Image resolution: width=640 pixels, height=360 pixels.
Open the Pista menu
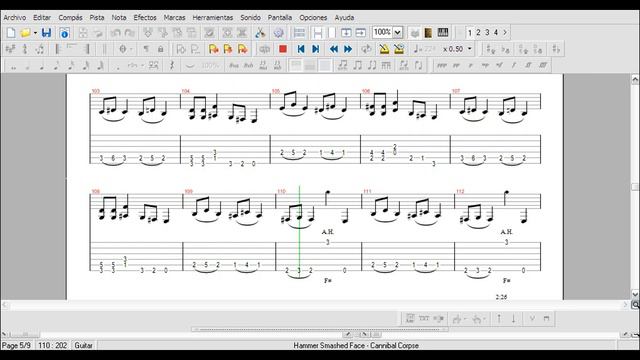97,18
